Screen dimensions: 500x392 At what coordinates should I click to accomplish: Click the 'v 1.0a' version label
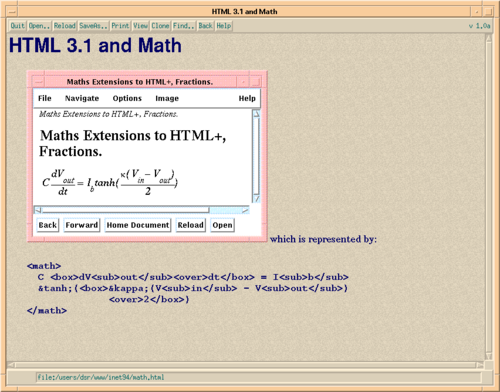click(x=479, y=26)
